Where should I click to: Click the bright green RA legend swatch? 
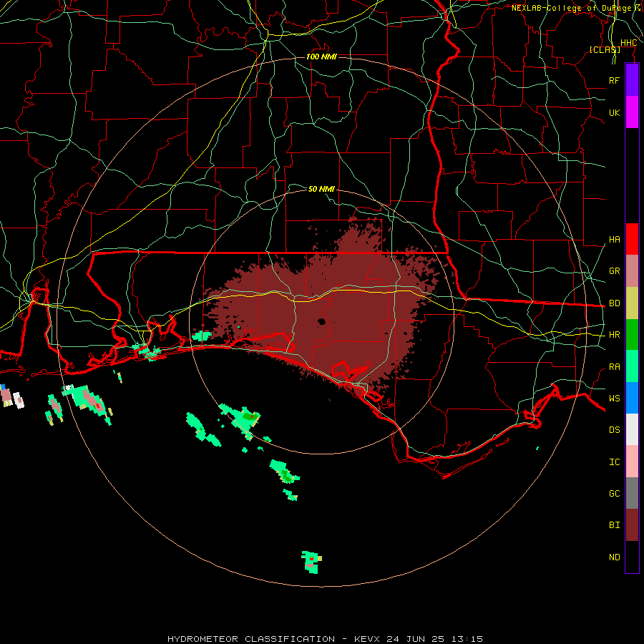pos(632,366)
